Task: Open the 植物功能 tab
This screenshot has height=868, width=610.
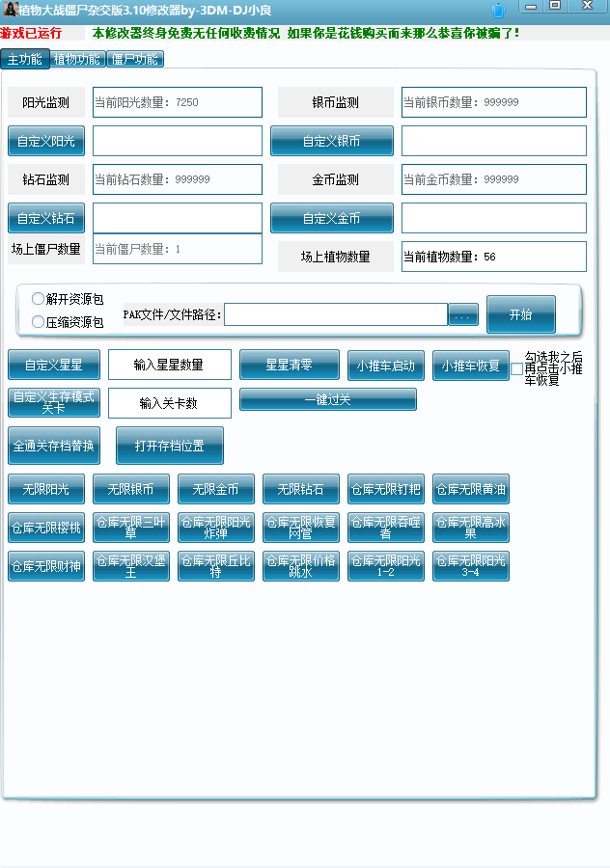Action: [x=77, y=59]
